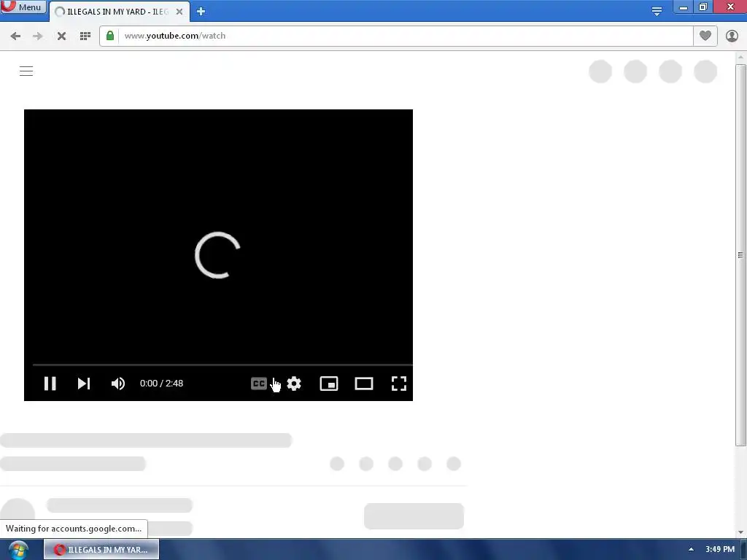
Task: Open video settings gear
Action: pyautogui.click(x=294, y=384)
